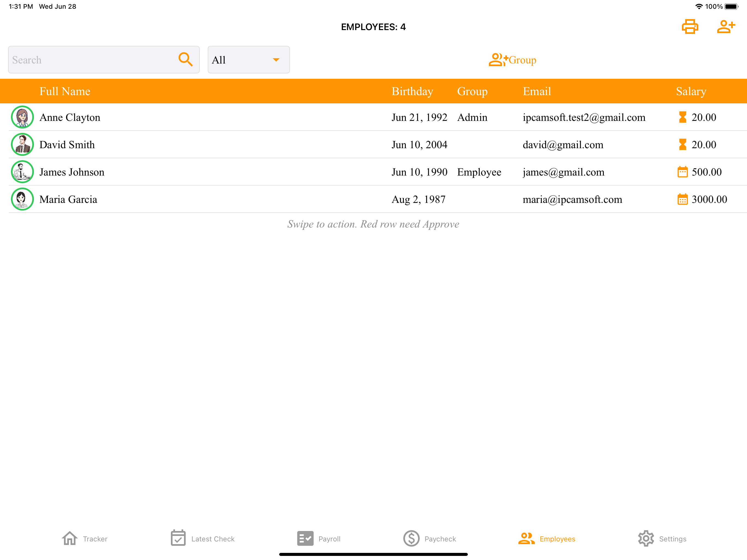Tap the add Group icon
The image size is (747, 560).
coord(498,60)
